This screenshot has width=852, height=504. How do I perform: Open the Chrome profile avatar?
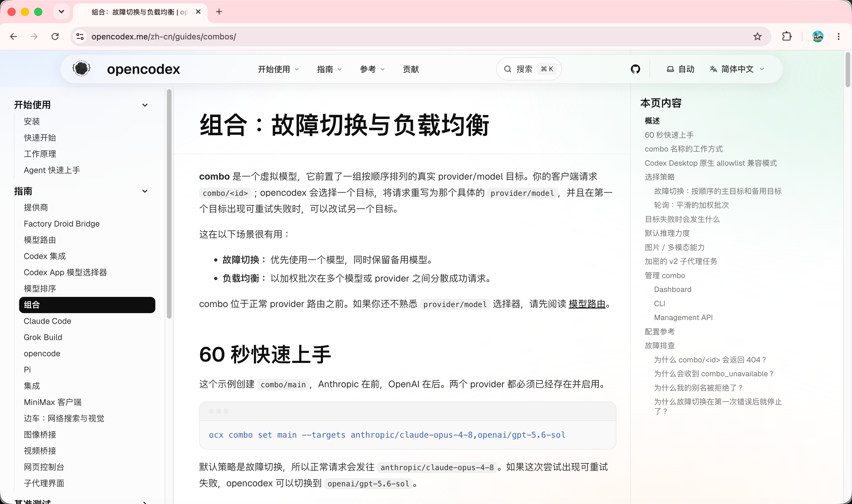point(818,36)
